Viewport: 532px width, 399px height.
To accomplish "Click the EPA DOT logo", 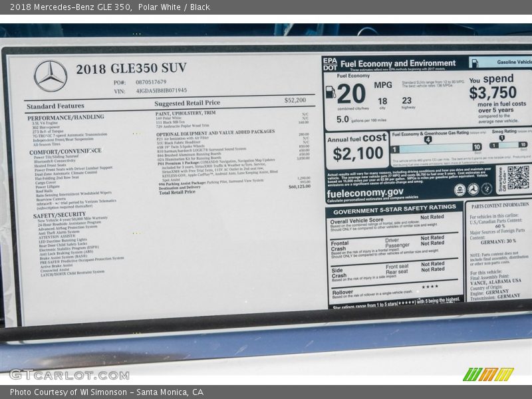I will [330, 65].
